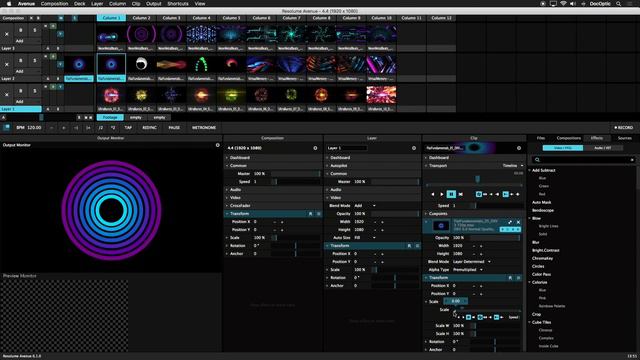Click the RESYNC button
The image size is (640, 360).
[x=149, y=128]
